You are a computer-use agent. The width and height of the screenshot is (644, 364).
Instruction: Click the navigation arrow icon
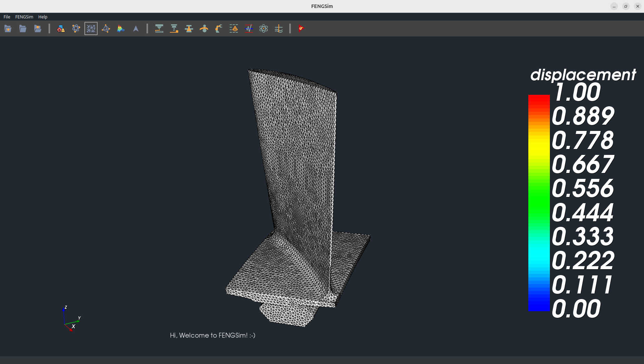(x=136, y=28)
